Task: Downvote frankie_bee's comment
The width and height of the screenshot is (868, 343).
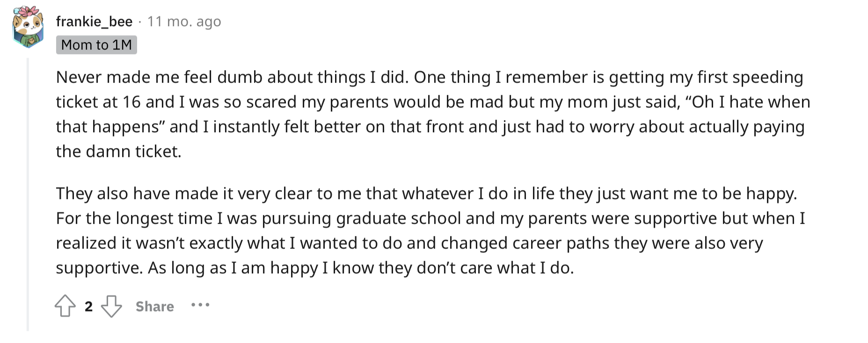Action: point(111,306)
